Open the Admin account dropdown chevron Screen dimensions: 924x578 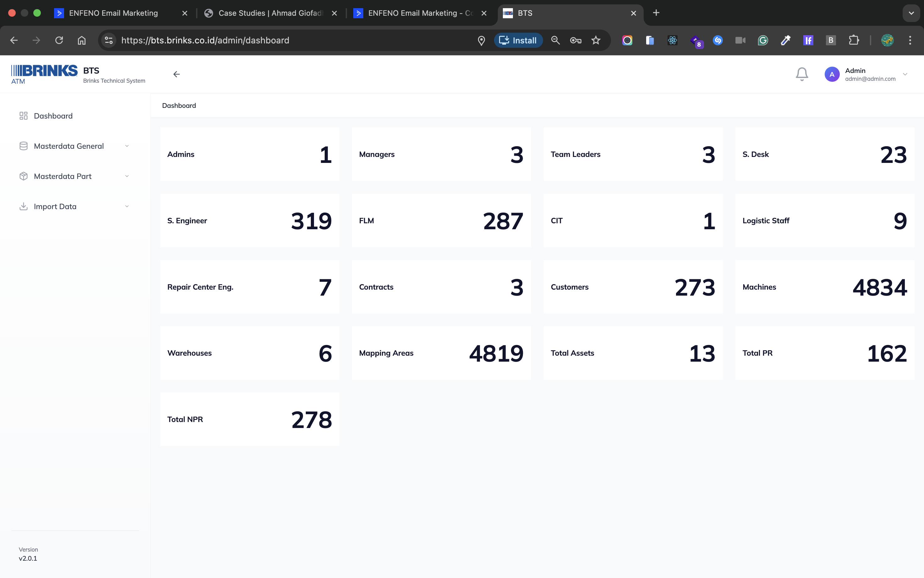(905, 74)
